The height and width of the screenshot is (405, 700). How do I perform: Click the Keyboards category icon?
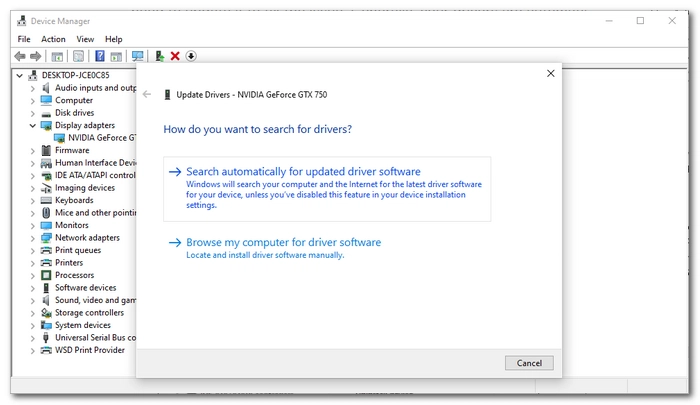click(46, 200)
